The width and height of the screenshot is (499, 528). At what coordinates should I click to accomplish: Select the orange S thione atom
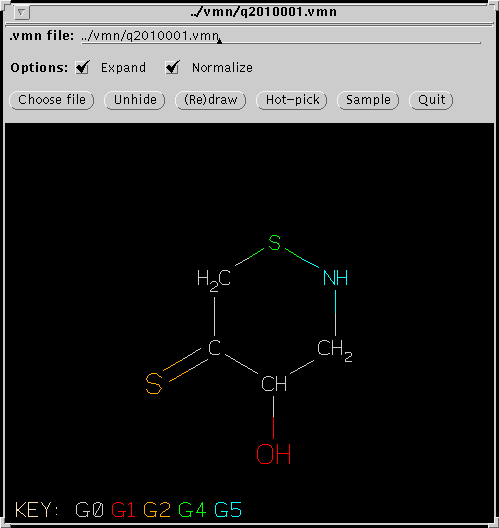click(154, 384)
